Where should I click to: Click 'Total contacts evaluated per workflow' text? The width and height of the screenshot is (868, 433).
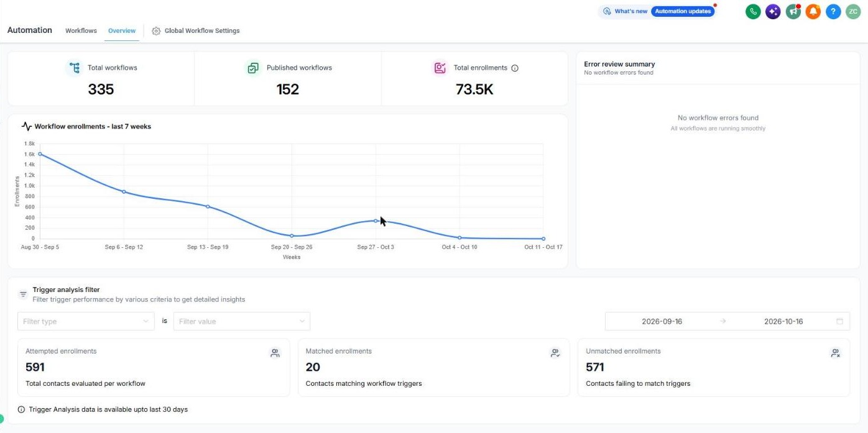[85, 383]
